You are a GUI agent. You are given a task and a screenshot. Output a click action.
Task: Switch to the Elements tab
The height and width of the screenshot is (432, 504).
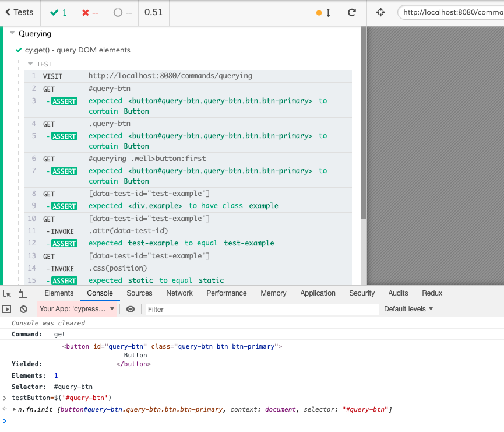(x=59, y=293)
